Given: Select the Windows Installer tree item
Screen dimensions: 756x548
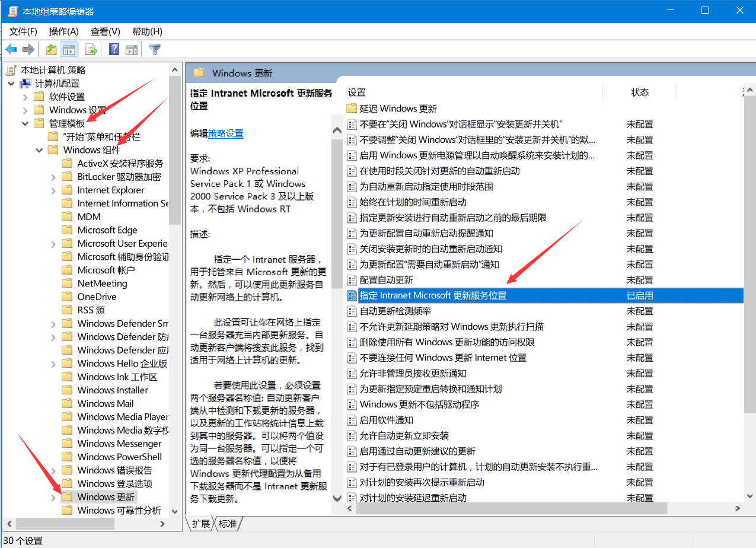Looking at the screenshot, I should pos(113,390).
